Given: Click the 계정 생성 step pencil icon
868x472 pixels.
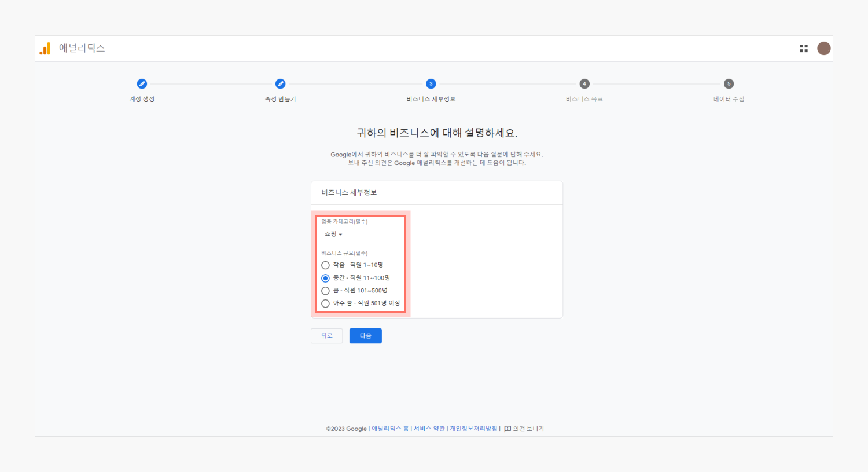Looking at the screenshot, I should pos(142,84).
